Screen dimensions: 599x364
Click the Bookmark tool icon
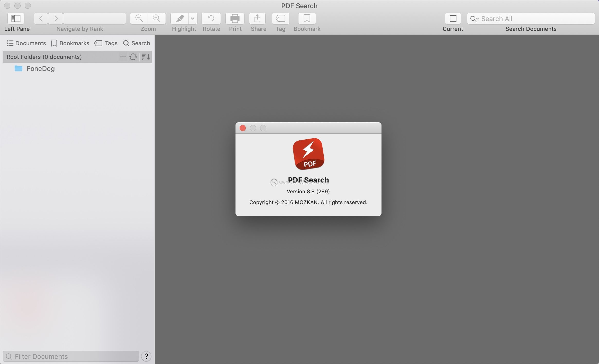pyautogui.click(x=307, y=18)
